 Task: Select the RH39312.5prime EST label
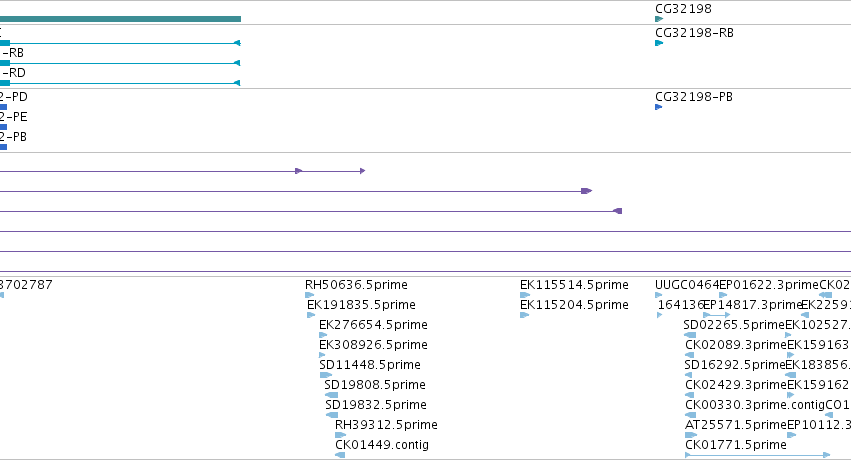[386, 425]
